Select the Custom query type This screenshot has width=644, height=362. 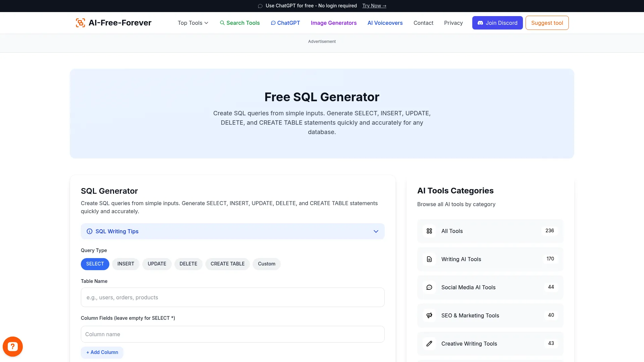pos(266,264)
